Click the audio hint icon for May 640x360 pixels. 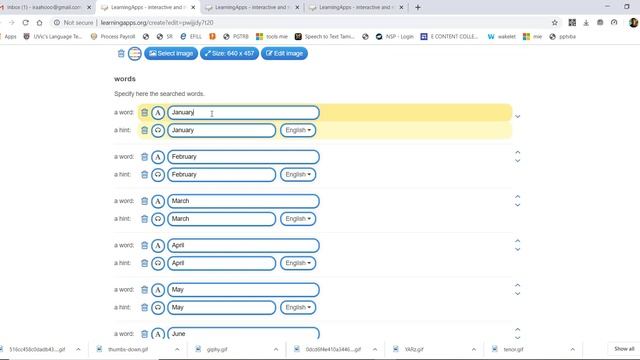coord(158,308)
